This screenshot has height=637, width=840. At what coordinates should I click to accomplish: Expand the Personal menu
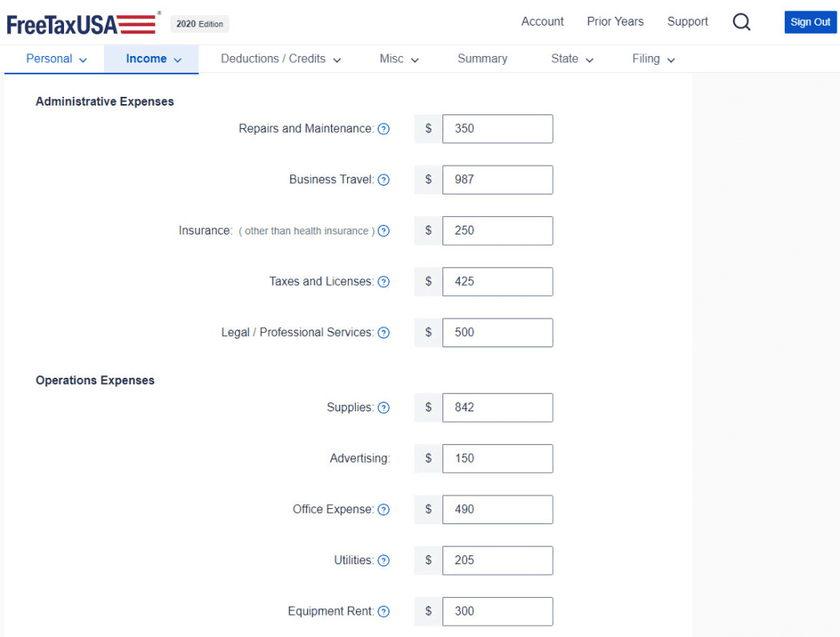pos(56,59)
